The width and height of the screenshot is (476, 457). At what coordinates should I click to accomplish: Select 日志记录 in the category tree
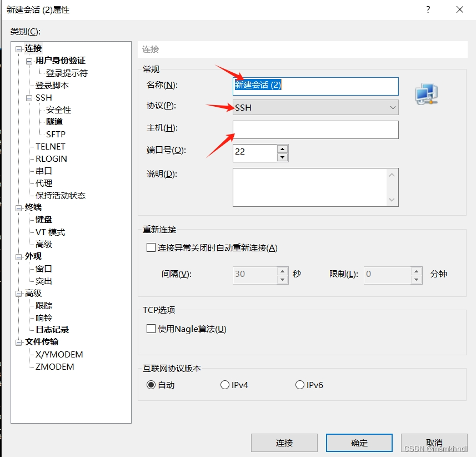pos(52,330)
